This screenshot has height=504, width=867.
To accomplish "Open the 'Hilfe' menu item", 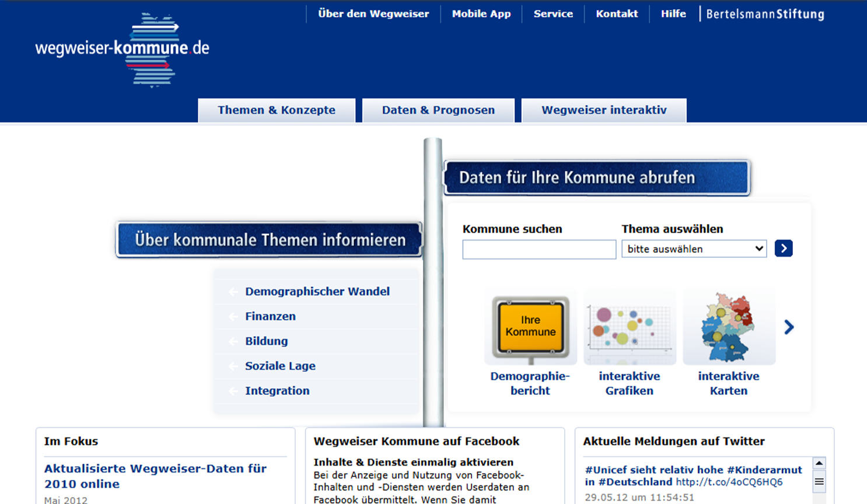I will click(673, 14).
